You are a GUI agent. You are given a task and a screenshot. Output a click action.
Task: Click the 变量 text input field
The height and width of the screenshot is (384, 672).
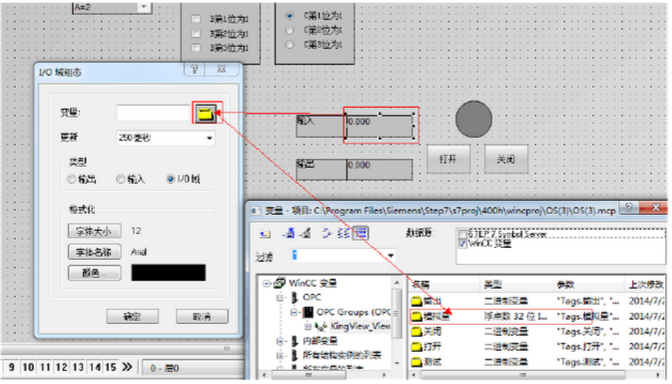(x=153, y=113)
